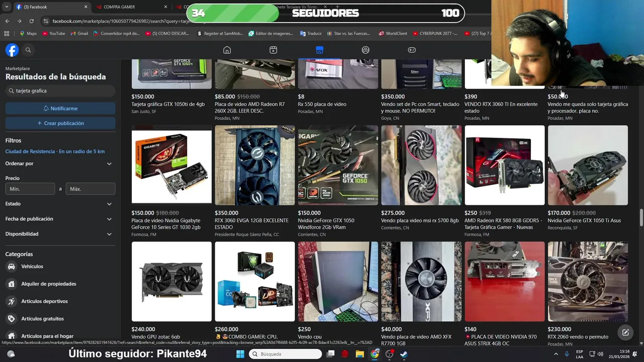Viewport: 644px width, 362px height.
Task: Open RTX 2060 vendo o permuto thumbnail
Action: (x=588, y=282)
